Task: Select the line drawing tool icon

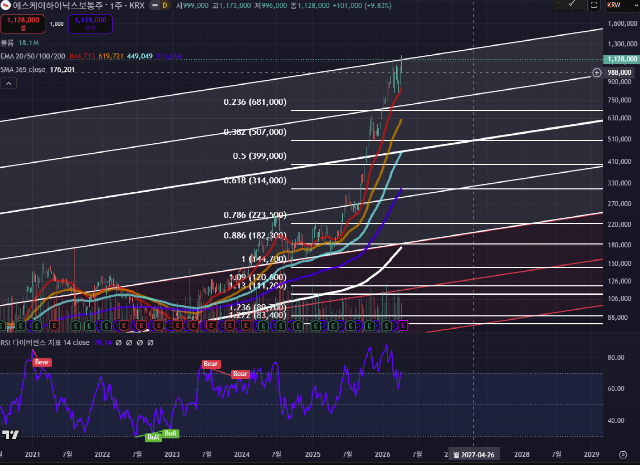Action: 573,4
